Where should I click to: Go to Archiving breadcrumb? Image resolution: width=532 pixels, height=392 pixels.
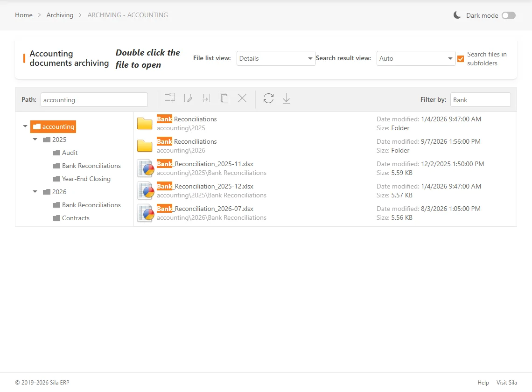[x=60, y=15]
